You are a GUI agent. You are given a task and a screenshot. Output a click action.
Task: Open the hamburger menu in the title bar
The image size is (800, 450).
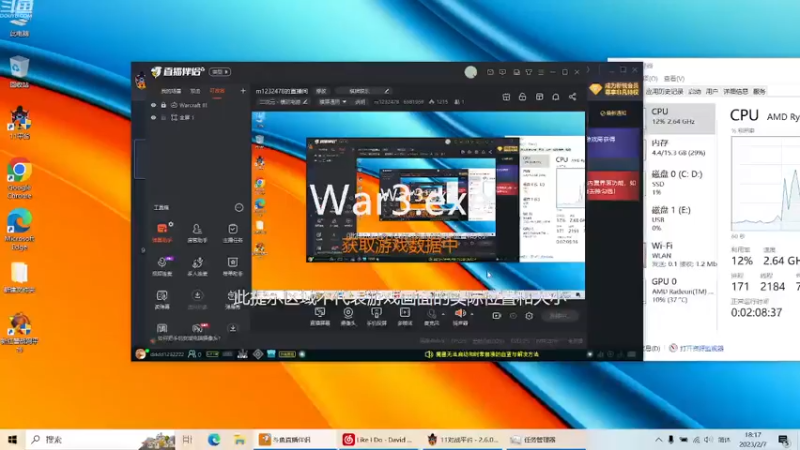pyautogui.click(x=541, y=72)
